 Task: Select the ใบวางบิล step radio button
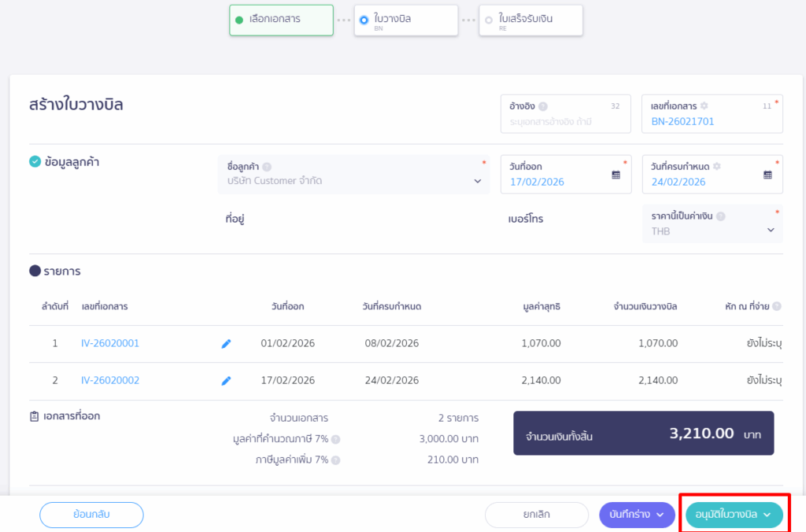tap(364, 20)
